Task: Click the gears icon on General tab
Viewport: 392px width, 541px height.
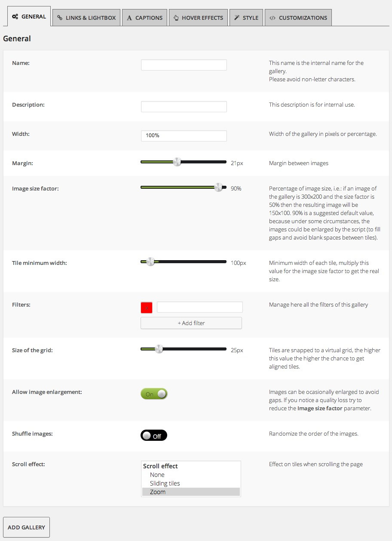Action: coord(15,17)
